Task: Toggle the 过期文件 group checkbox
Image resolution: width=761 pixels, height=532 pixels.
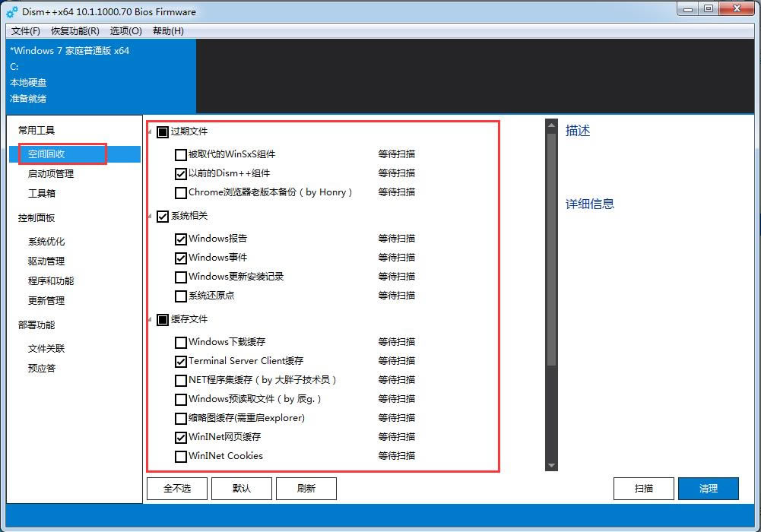Action: pyautogui.click(x=163, y=132)
